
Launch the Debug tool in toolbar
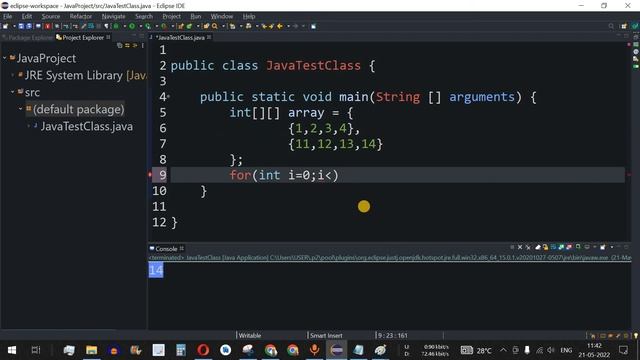coord(116,26)
